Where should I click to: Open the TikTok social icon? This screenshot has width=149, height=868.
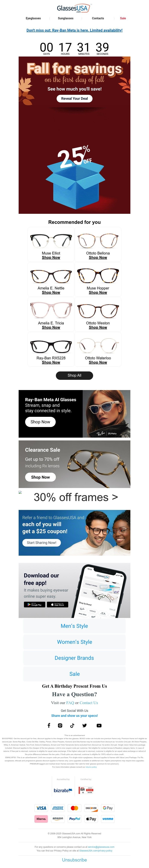[x=72, y=725]
